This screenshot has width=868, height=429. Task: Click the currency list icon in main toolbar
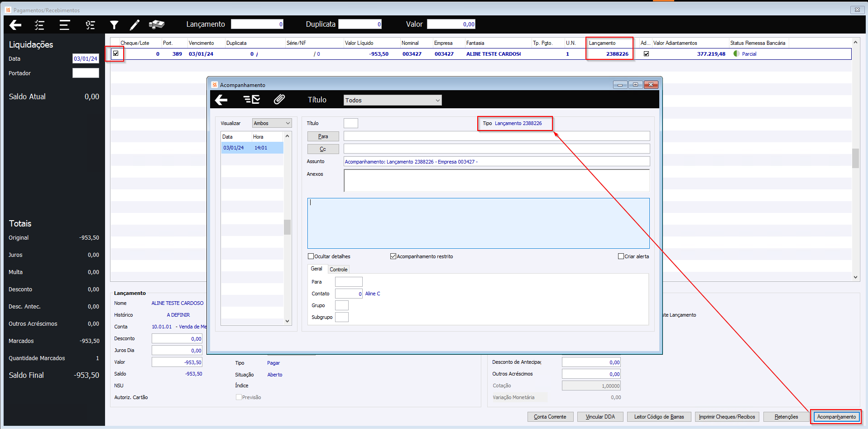(x=91, y=25)
